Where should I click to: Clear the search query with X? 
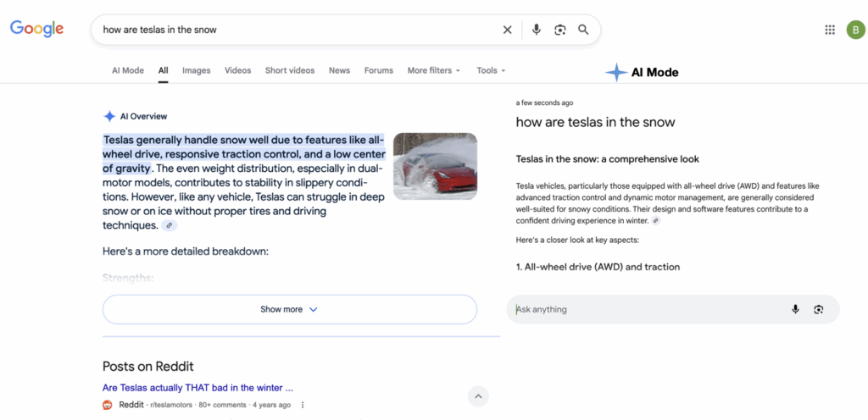pos(507,30)
